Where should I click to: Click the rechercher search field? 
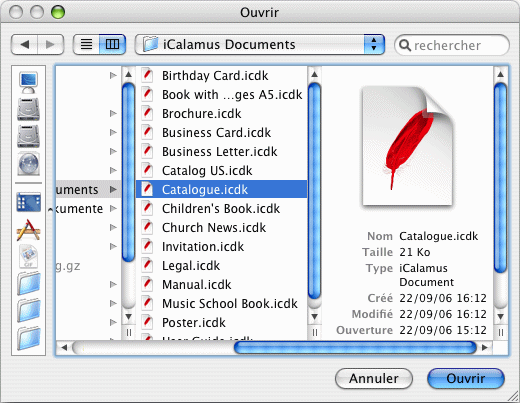coord(452,45)
